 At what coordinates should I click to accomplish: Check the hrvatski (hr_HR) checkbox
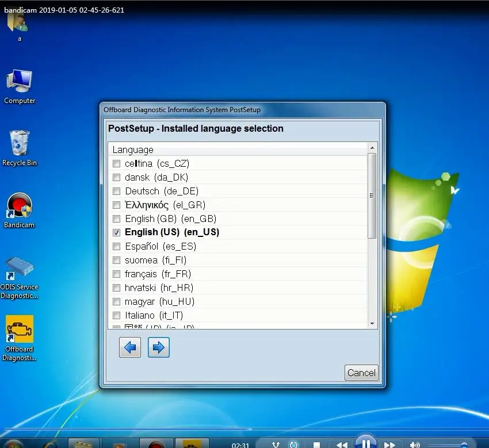coord(116,288)
